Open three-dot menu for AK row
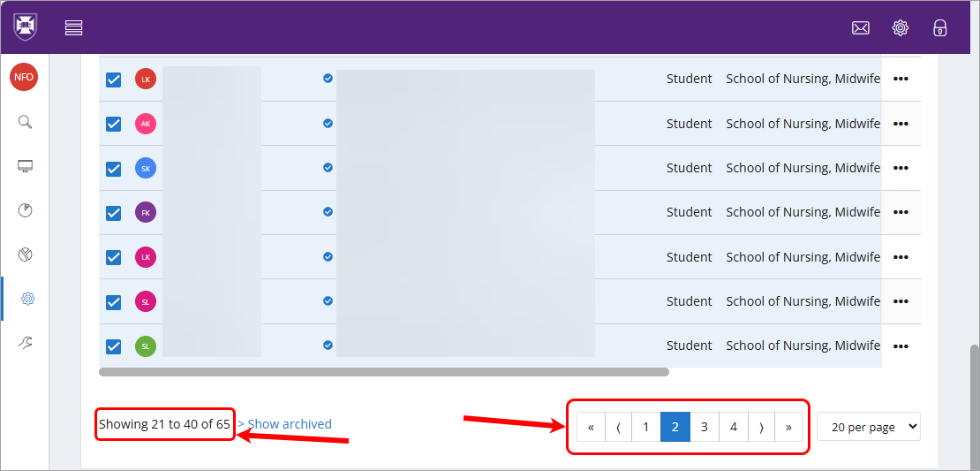This screenshot has height=471, width=980. pyautogui.click(x=901, y=124)
